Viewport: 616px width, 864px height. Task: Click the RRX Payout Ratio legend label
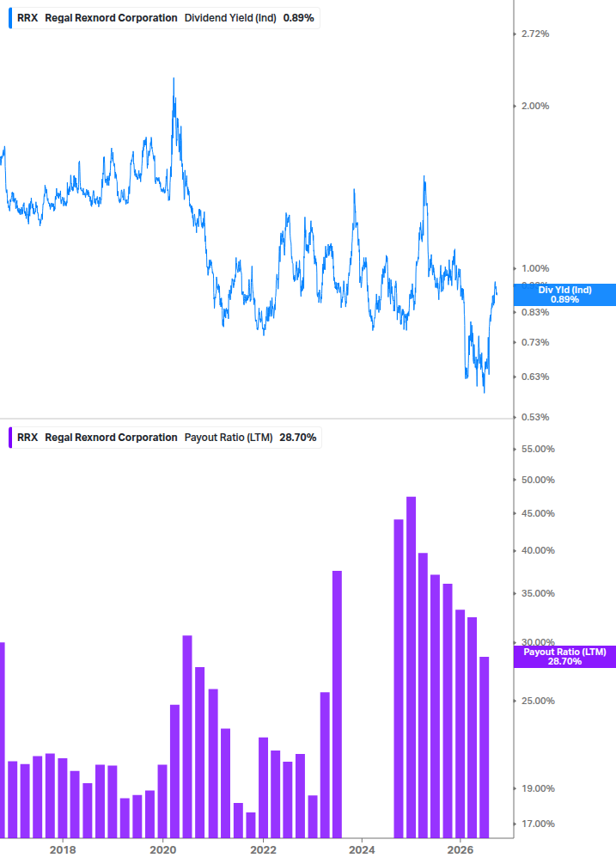165,438
